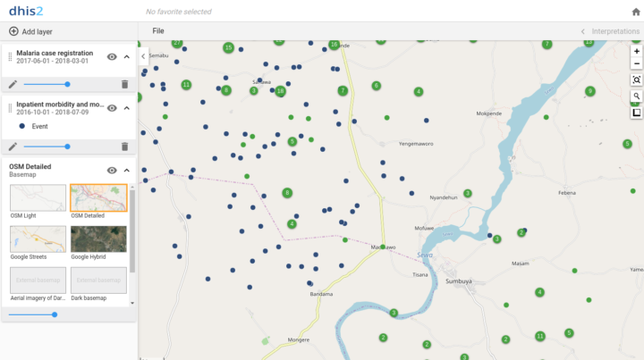Open the File menu
Image resolution: width=644 pixels, height=360 pixels.
[x=158, y=31]
